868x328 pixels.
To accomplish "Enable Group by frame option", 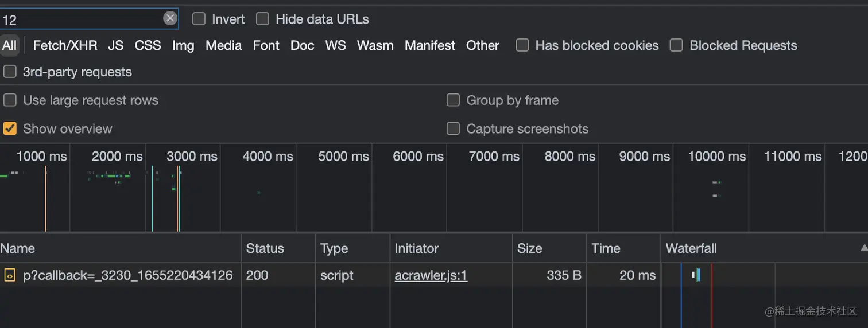I will (x=453, y=100).
